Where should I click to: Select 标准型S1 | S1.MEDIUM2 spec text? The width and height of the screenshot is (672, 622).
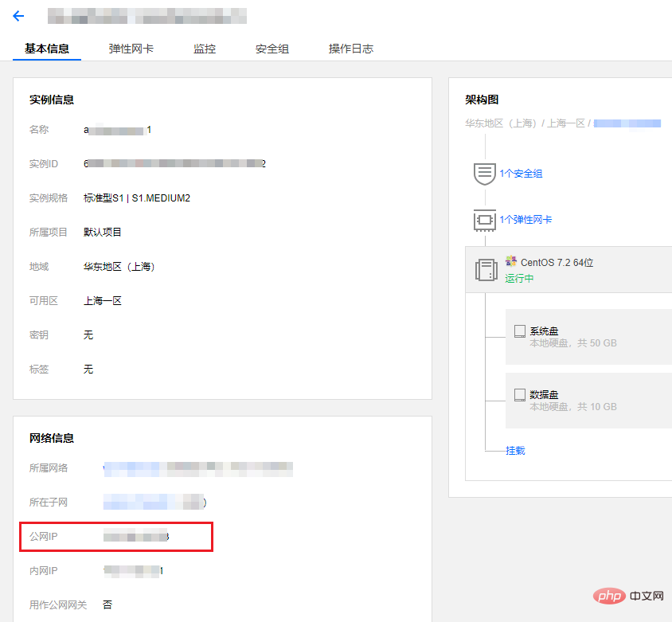137,198
